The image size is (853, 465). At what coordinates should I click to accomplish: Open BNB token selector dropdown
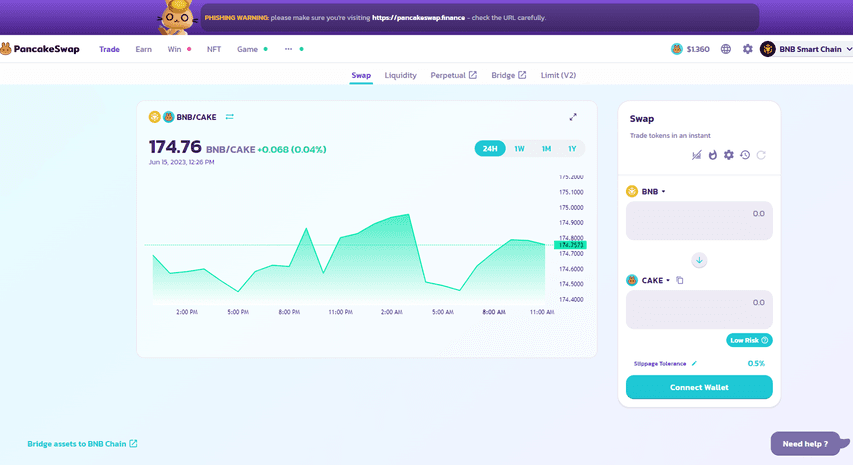point(646,191)
